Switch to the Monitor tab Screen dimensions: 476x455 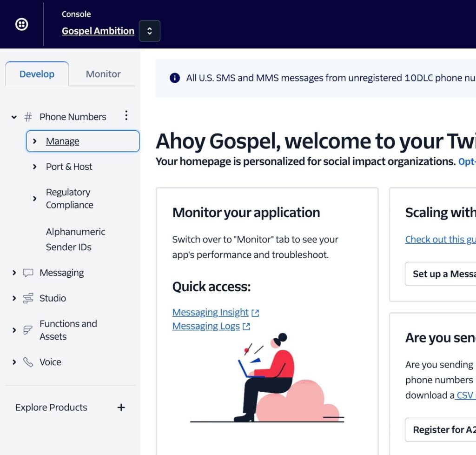click(x=103, y=74)
